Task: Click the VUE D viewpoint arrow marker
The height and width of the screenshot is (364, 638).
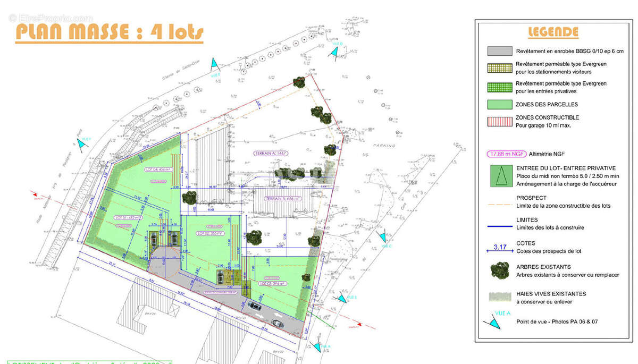Action: click(333, 52)
